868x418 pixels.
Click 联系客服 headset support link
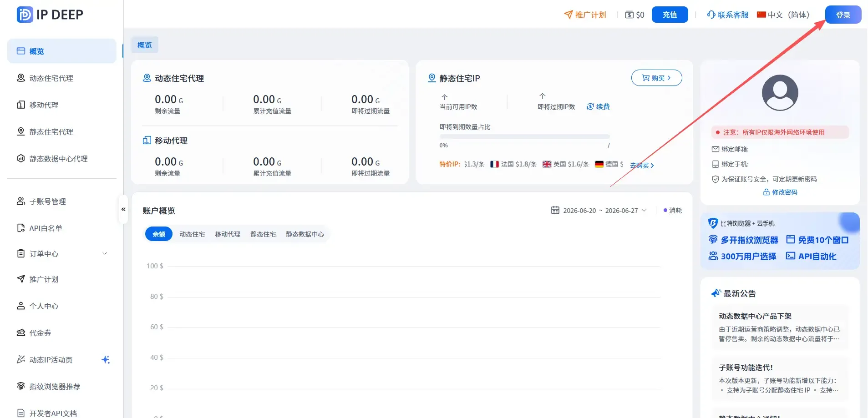coord(728,15)
